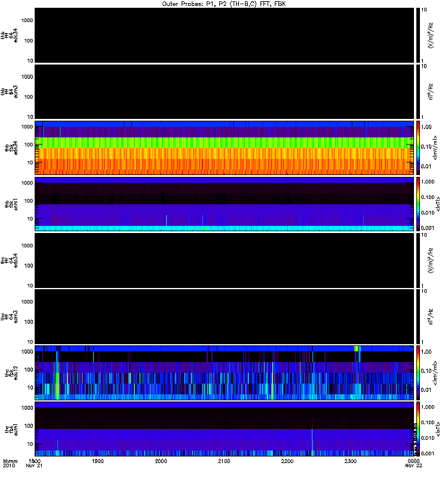Click the 0.100 tick on thc fbk scm1 color bar

(427, 422)
